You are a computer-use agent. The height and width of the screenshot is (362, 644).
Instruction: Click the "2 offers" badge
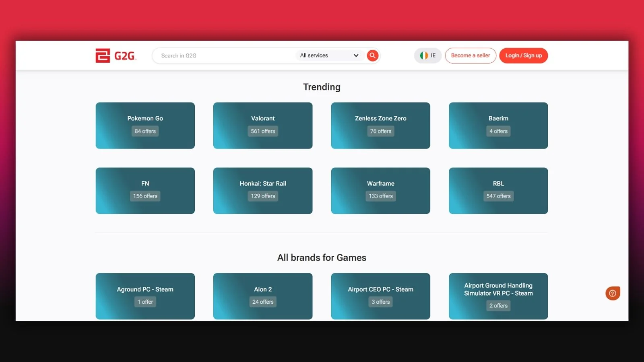tap(498, 306)
